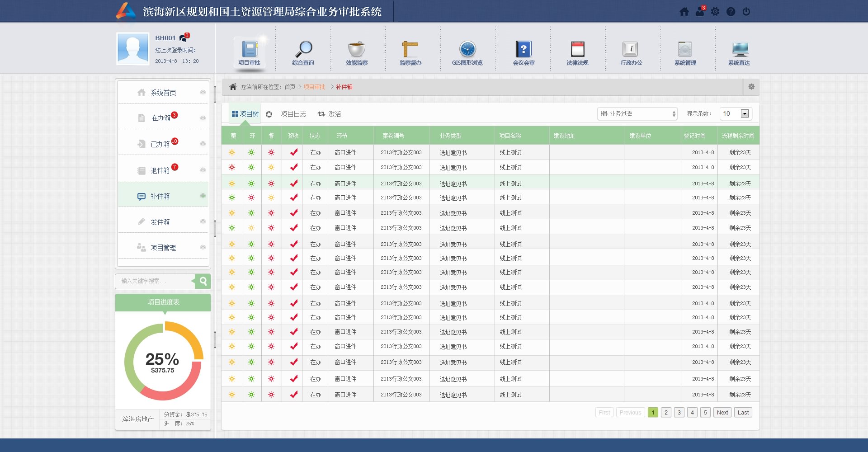Click 项目审批 breadcrumb link
The width and height of the screenshot is (868, 452).
click(314, 87)
